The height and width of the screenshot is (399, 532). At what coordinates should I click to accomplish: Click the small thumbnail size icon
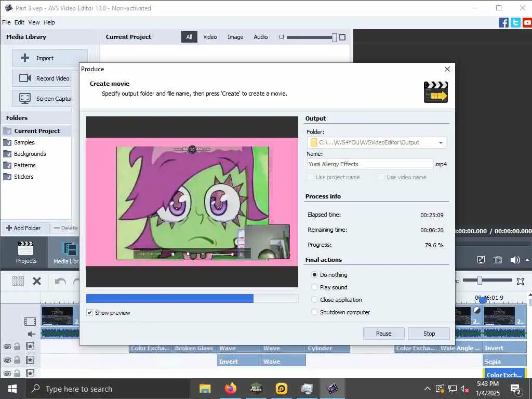(x=281, y=37)
